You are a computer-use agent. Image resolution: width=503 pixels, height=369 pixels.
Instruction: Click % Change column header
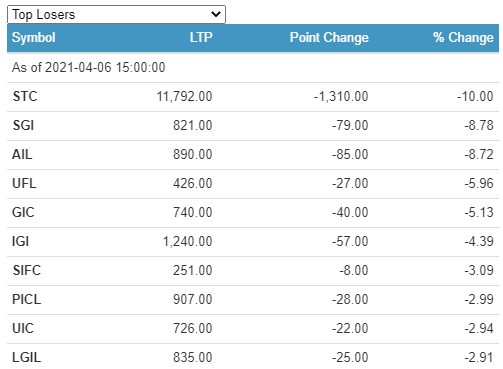pyautogui.click(x=463, y=37)
